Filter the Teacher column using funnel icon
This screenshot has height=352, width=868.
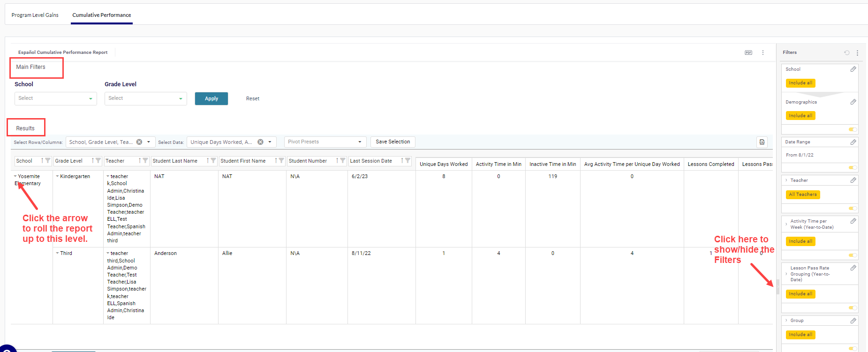pyautogui.click(x=145, y=161)
